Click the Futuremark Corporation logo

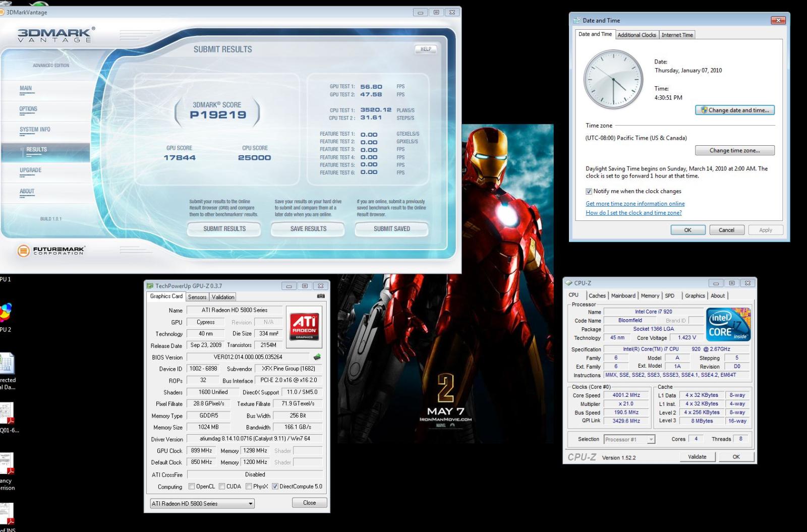[x=51, y=250]
